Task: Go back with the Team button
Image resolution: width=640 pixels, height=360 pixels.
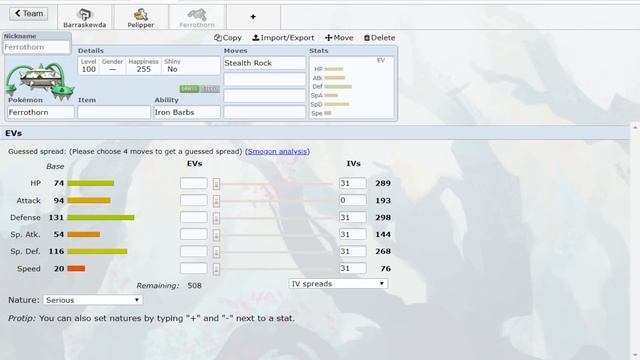Action: pos(29,13)
